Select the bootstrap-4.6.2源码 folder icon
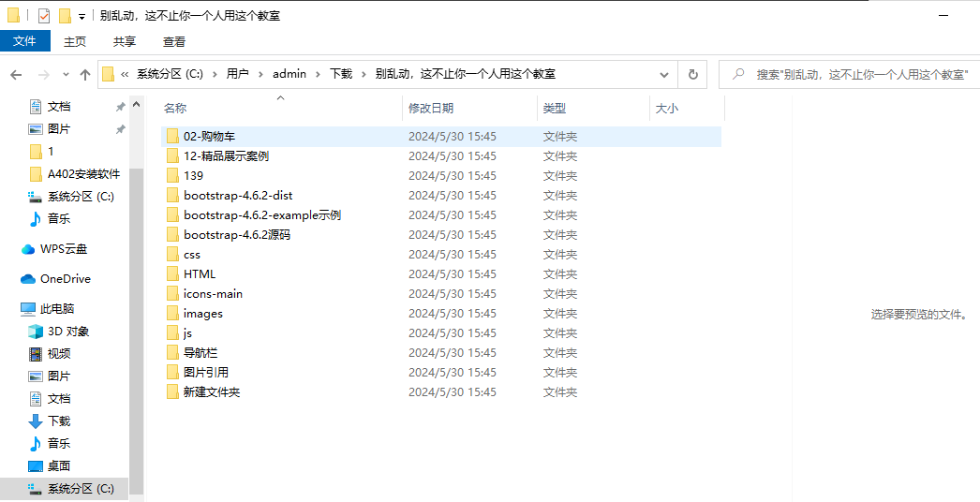 tap(172, 234)
